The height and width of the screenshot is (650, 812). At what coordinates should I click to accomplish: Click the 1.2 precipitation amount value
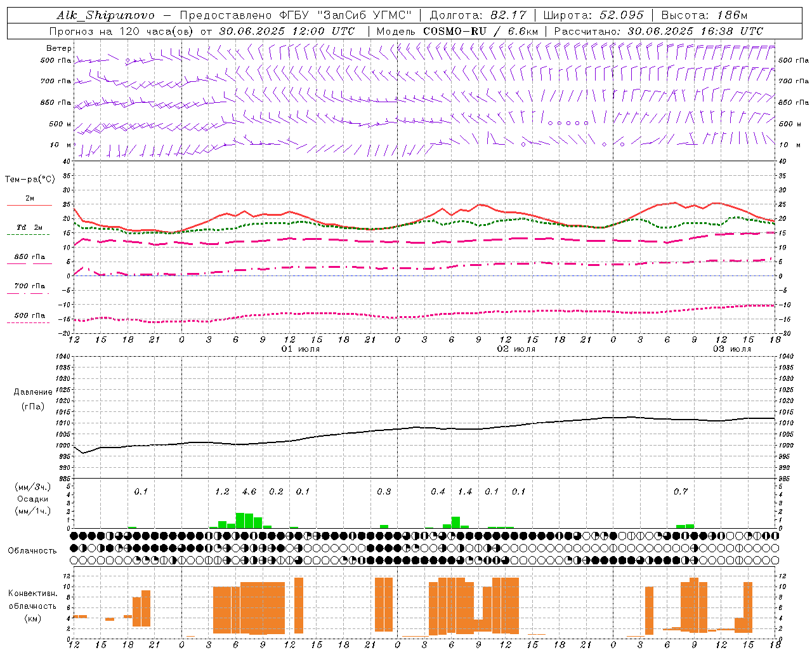(222, 492)
